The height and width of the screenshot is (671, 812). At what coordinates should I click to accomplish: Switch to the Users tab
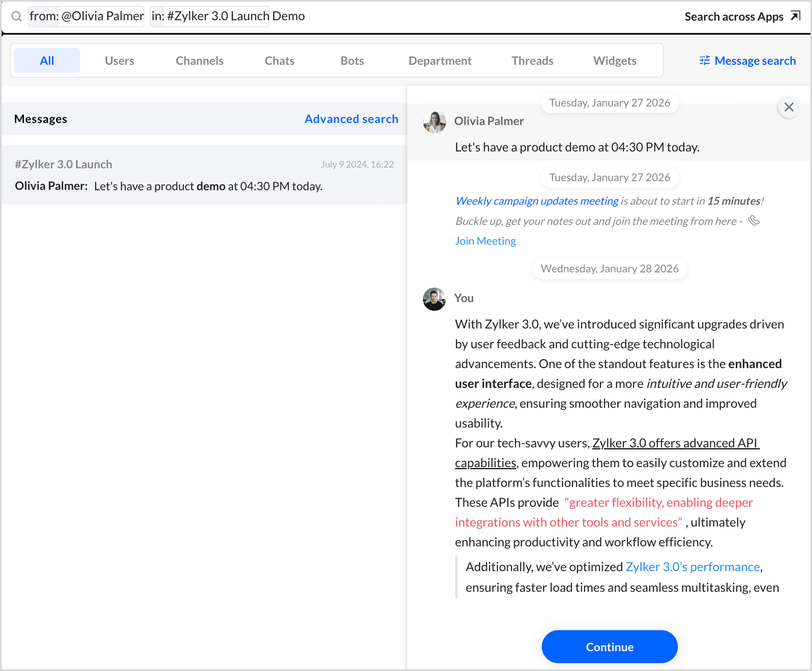click(x=120, y=61)
